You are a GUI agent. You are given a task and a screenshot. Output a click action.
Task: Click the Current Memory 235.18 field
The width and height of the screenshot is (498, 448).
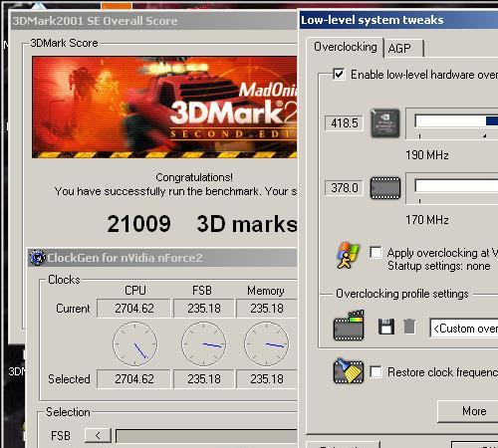click(x=267, y=309)
